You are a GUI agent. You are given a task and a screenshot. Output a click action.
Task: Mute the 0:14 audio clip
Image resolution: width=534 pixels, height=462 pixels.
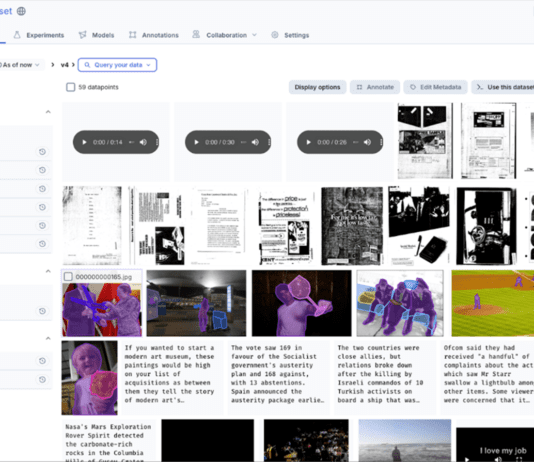(x=143, y=142)
